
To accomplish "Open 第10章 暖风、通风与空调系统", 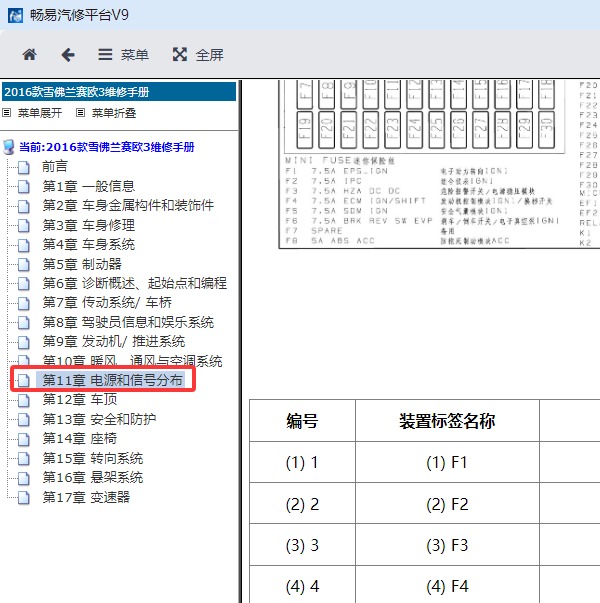I will [132, 360].
